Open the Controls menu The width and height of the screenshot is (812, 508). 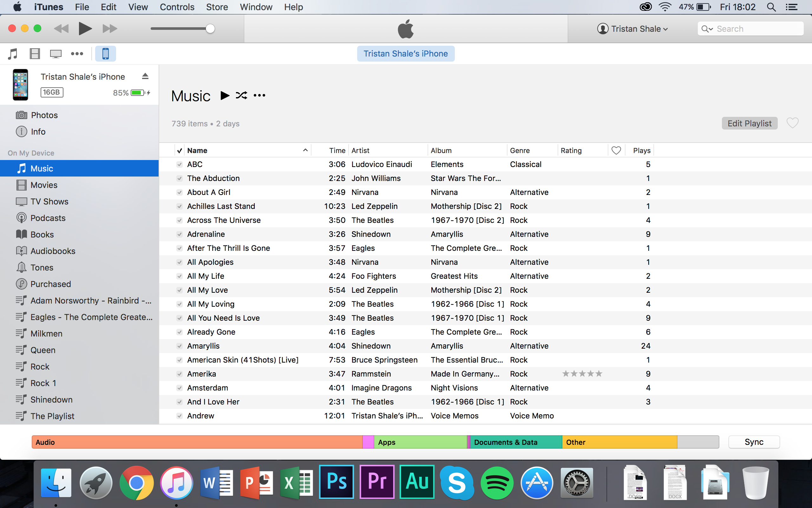tap(177, 7)
